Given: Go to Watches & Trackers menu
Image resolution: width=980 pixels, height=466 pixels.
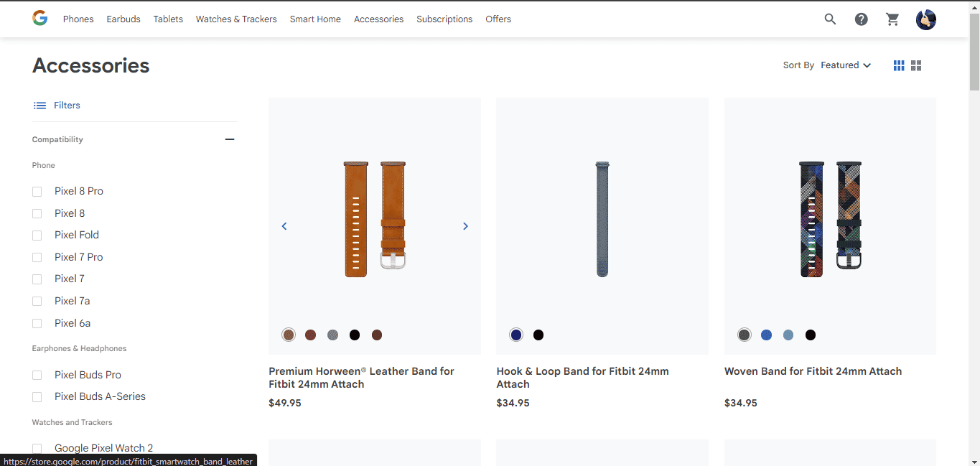Looking at the screenshot, I should [x=236, y=19].
